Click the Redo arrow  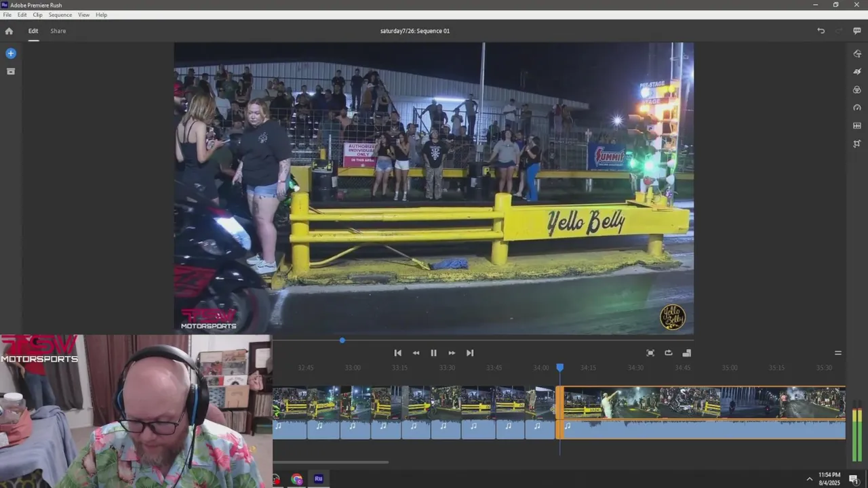coord(839,30)
